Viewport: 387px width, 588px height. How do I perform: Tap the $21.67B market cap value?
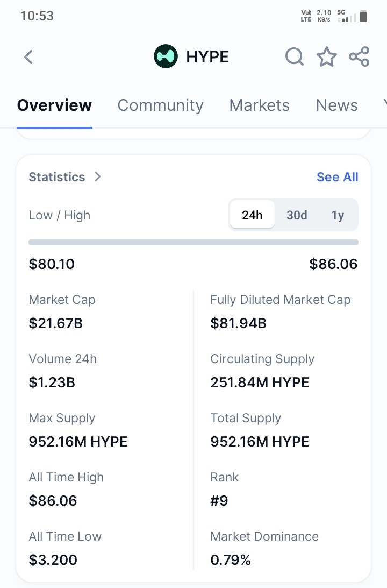point(56,323)
